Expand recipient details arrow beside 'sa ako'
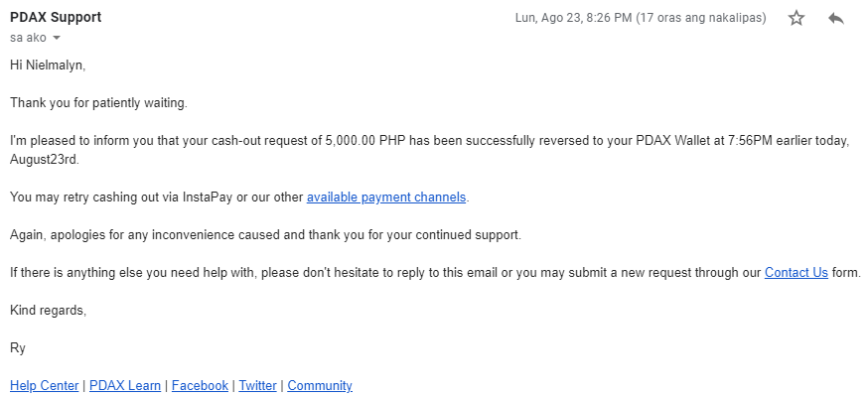The image size is (868, 397). click(57, 38)
